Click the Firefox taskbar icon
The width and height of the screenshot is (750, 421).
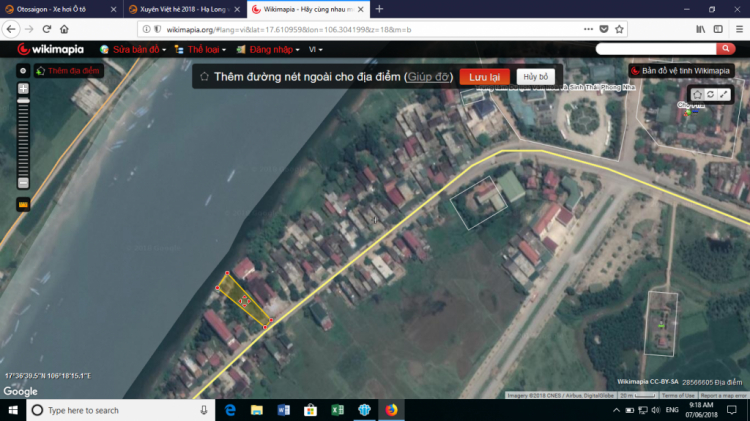click(x=391, y=410)
